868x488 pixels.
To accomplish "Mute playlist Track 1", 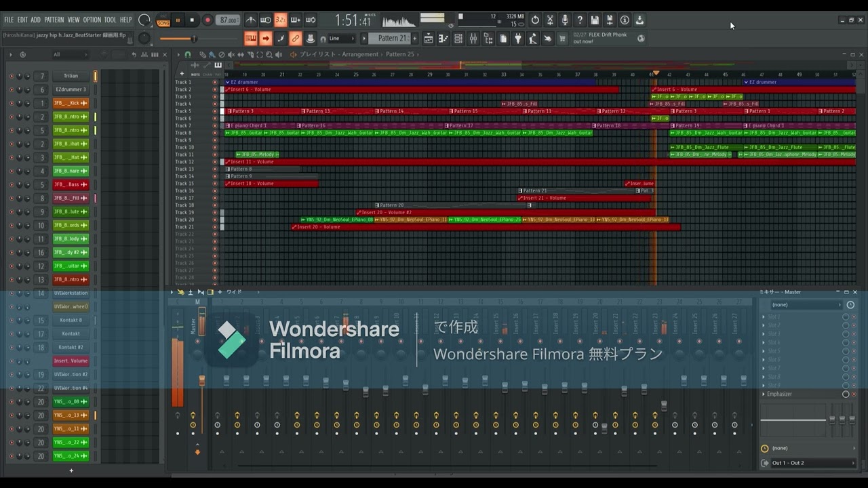I will [215, 82].
